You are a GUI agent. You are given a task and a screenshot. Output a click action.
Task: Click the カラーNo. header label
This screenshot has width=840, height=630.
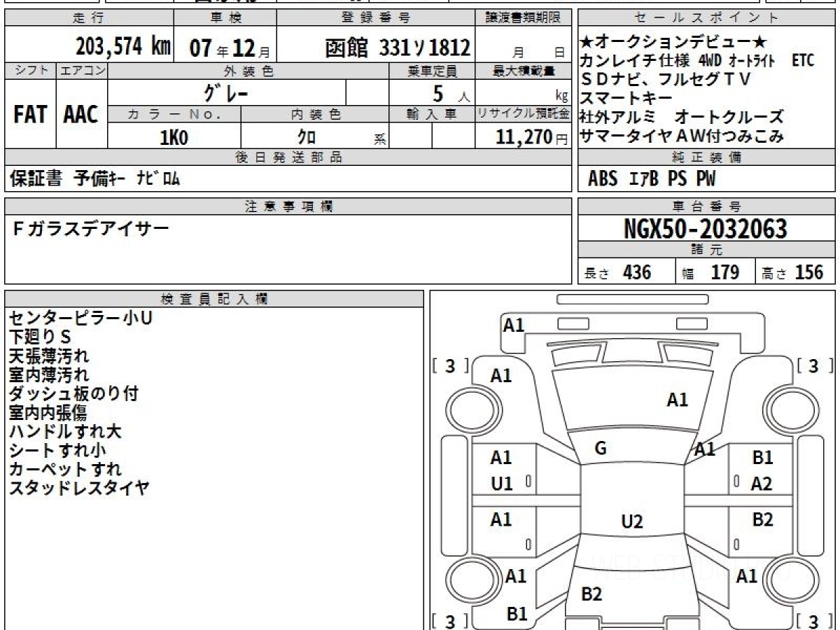174,115
